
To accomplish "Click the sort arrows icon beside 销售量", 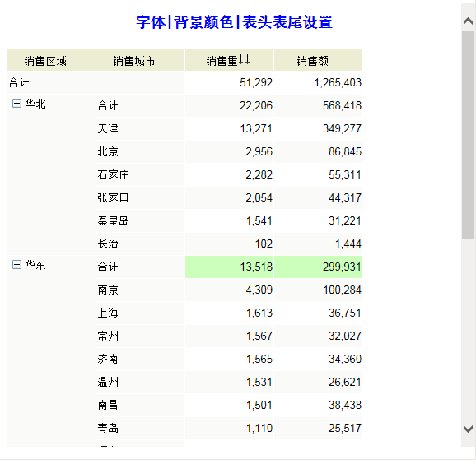I will click(x=244, y=59).
